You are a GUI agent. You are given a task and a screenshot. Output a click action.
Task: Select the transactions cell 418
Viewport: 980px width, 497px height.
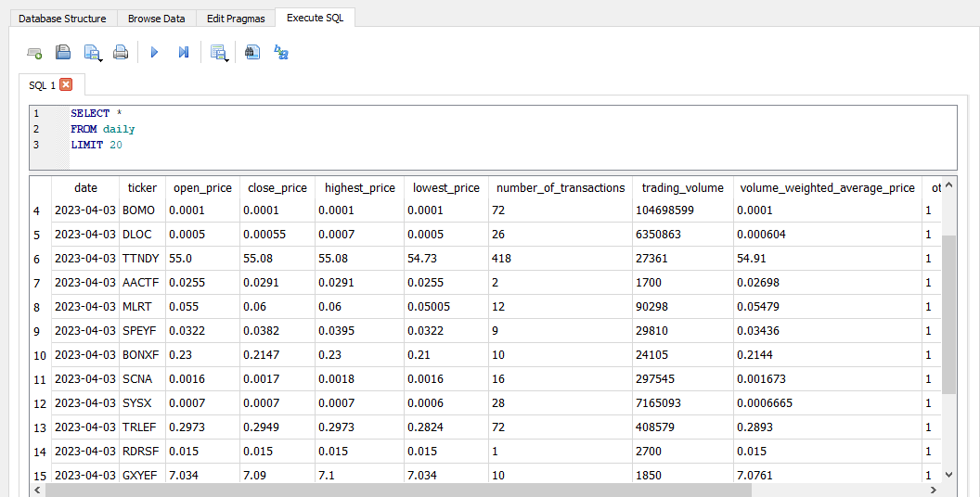coord(561,258)
